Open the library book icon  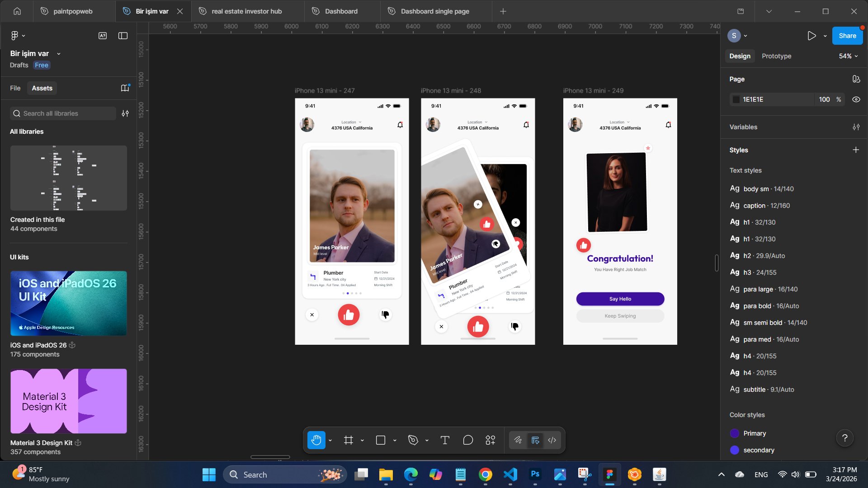pyautogui.click(x=125, y=88)
